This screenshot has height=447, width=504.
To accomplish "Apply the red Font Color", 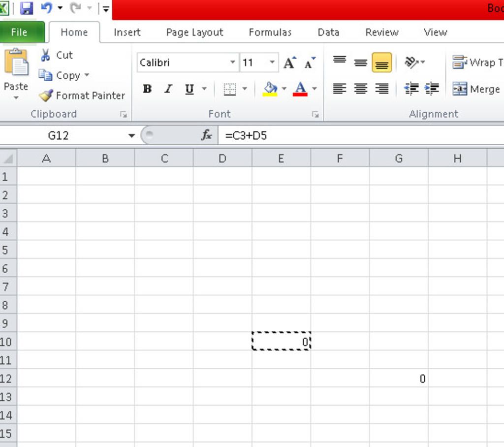I will click(x=300, y=89).
